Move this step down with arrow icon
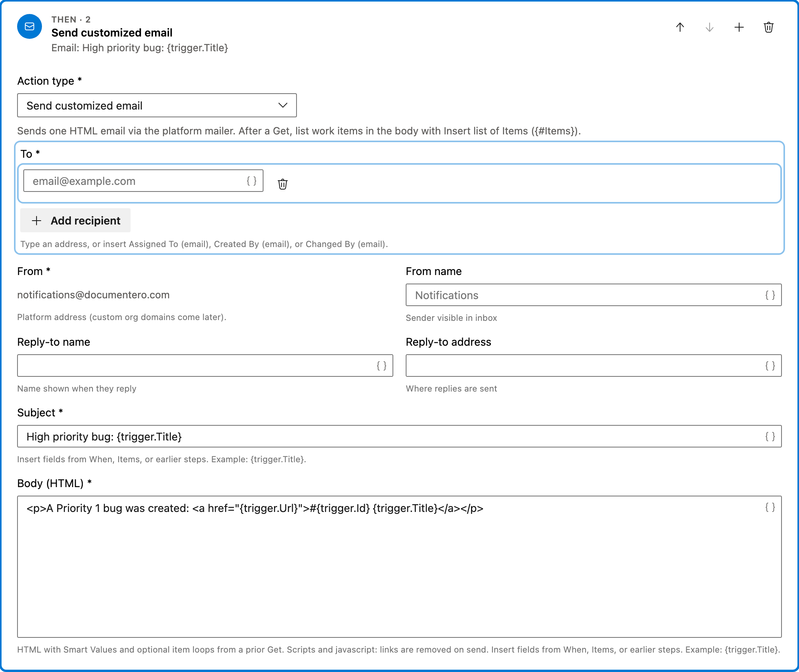 coord(710,27)
